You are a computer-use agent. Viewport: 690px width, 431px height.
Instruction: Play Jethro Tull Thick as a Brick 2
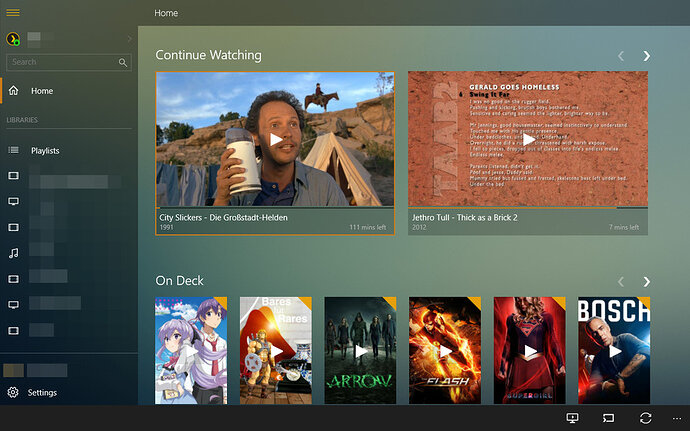(x=528, y=140)
